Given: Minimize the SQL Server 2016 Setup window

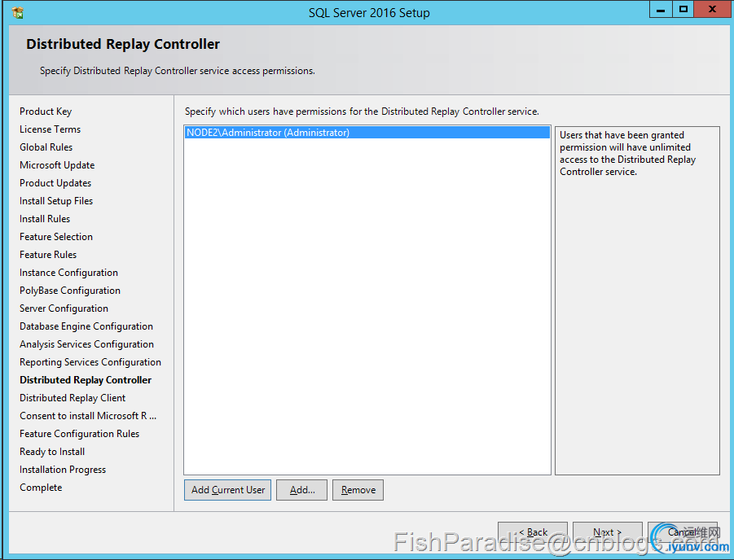Looking at the screenshot, I should 661,9.
